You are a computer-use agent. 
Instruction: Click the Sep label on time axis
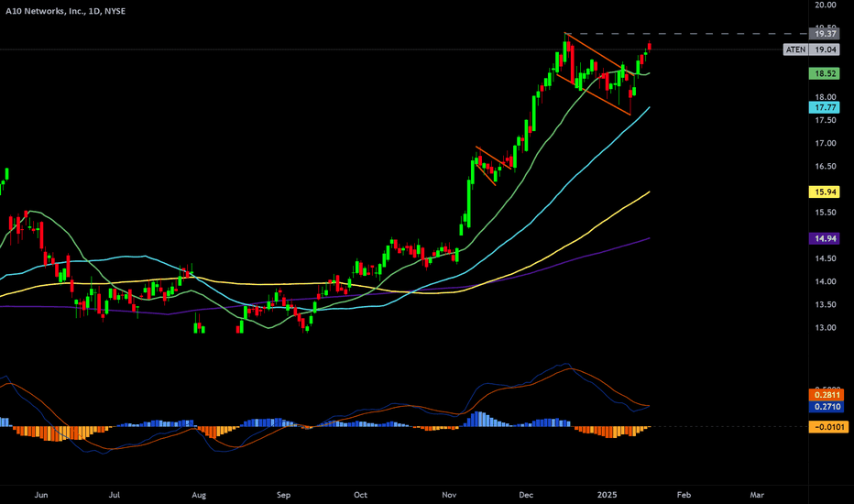coord(284,495)
